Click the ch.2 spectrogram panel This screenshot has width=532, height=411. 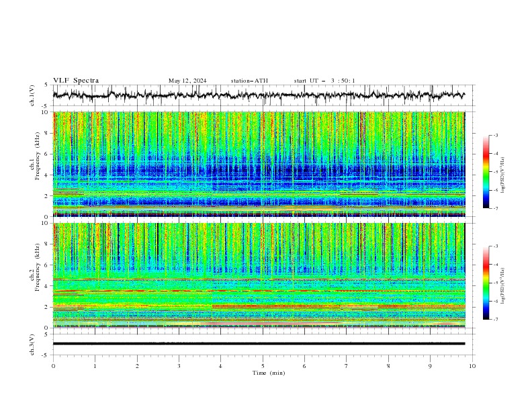259,275
